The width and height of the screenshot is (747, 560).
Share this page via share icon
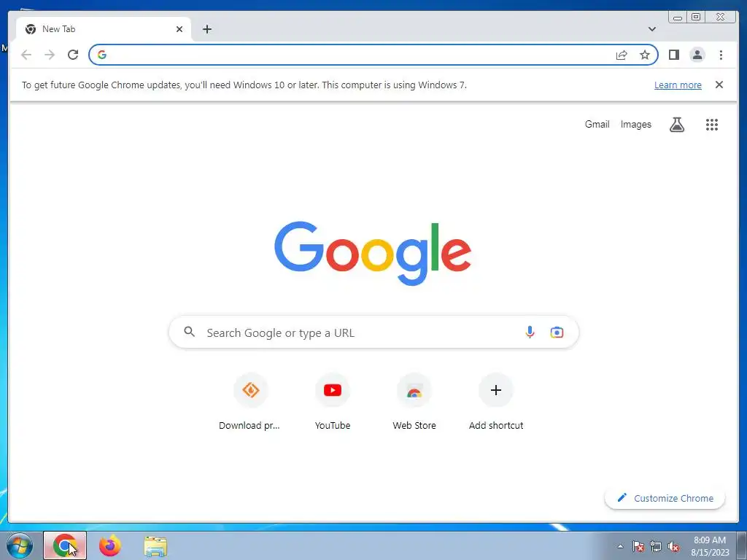[622, 55]
